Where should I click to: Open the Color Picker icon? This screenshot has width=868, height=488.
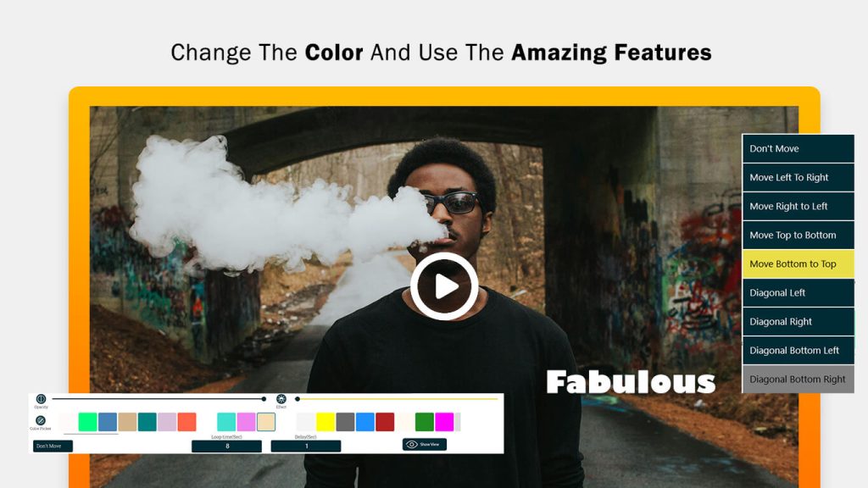pos(41,420)
